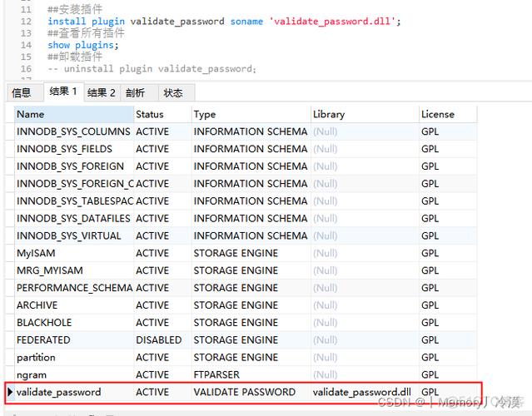This screenshot has height=416, width=532.
Task: Click line number 12 in the editor gutter
Action: click(x=26, y=22)
